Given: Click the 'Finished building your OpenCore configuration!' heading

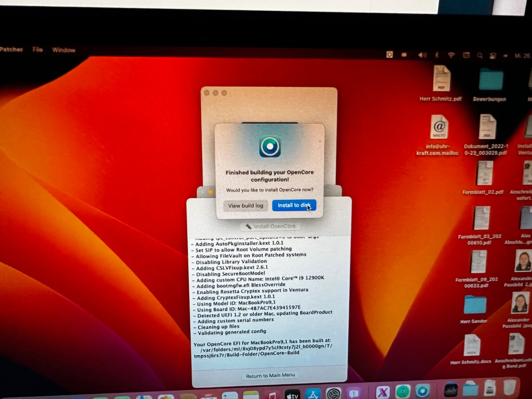Looking at the screenshot, I should pos(270,176).
